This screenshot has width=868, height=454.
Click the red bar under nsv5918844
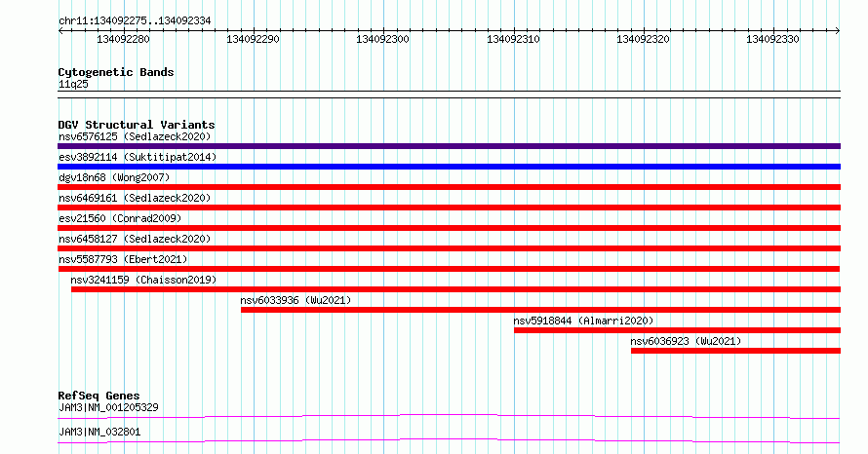pos(677,330)
